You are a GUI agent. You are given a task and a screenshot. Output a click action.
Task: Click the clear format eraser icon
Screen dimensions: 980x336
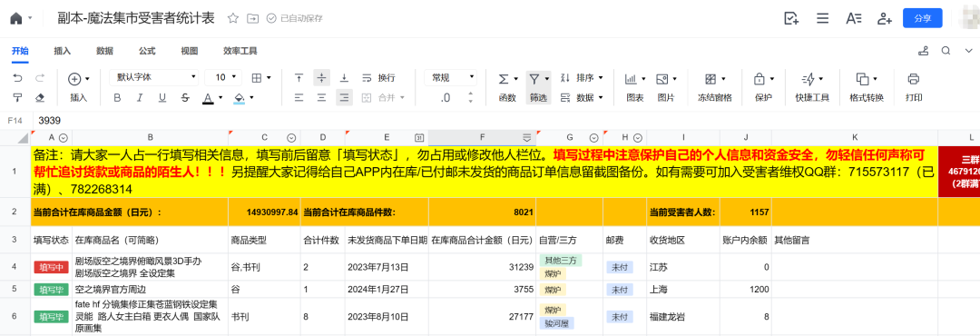(39, 97)
